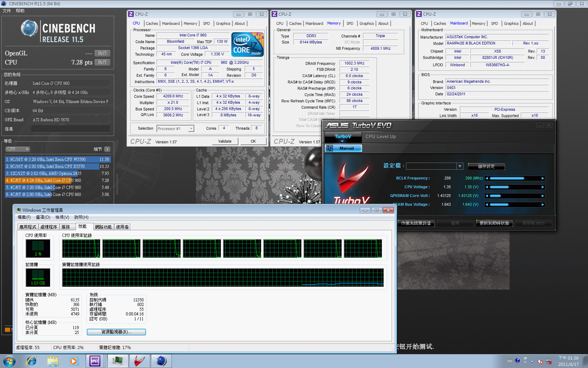Open Caches tab in the left CPU-Z window
588x368 pixels.
point(152,23)
